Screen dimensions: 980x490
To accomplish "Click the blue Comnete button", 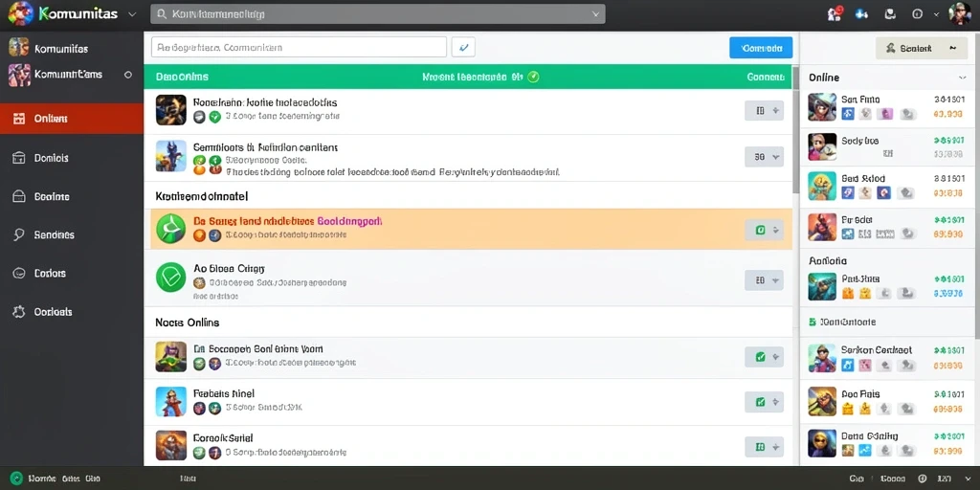I will point(761,48).
